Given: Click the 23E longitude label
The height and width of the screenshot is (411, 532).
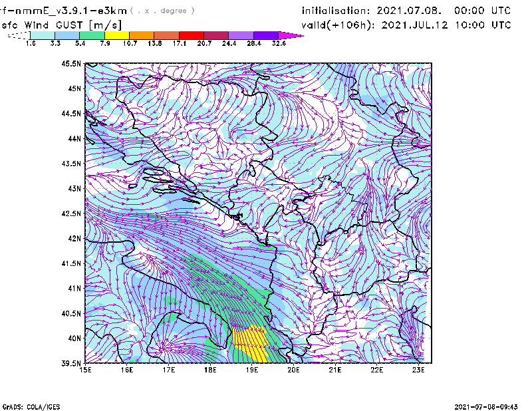Looking at the screenshot, I should pos(418,370).
